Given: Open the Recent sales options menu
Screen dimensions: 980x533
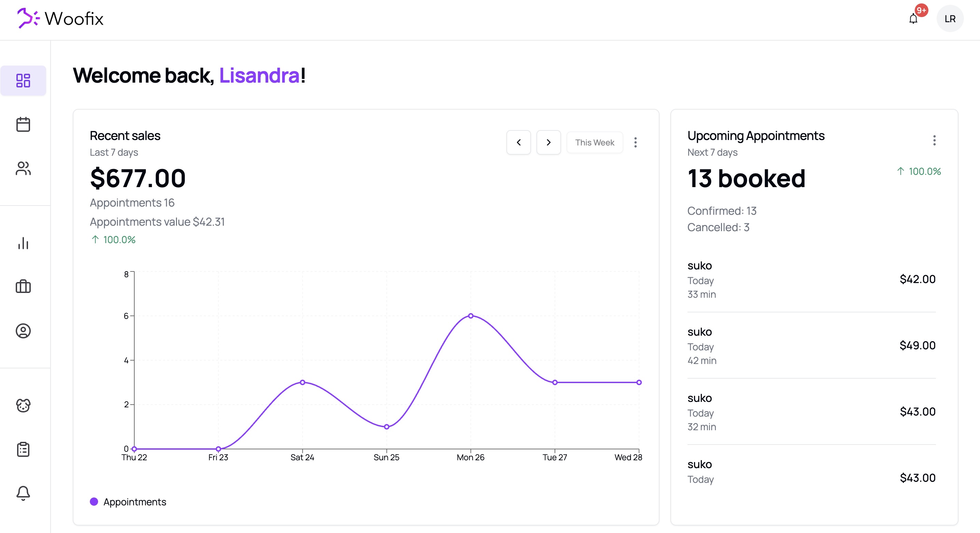Looking at the screenshot, I should [636, 142].
